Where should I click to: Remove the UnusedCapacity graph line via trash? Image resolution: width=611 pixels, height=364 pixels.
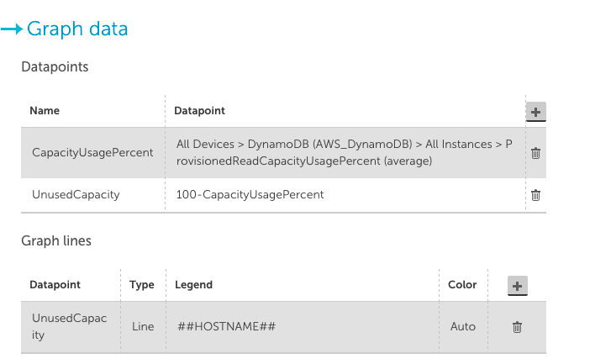click(517, 327)
